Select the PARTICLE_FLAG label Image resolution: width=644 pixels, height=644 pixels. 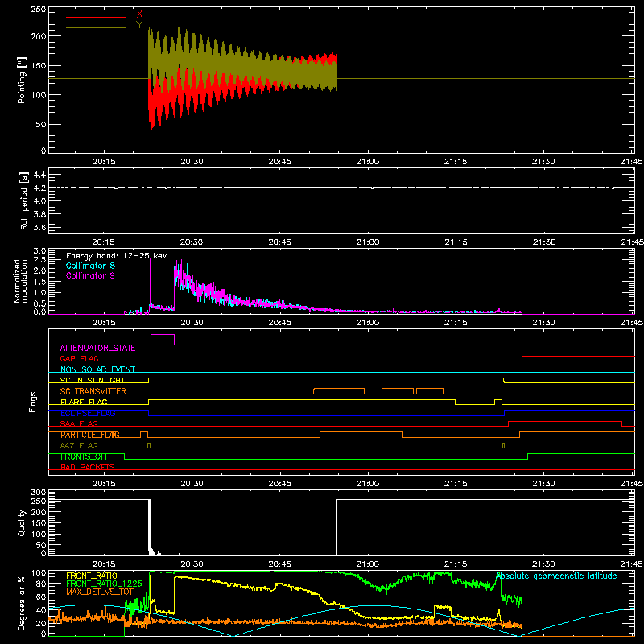click(x=90, y=435)
